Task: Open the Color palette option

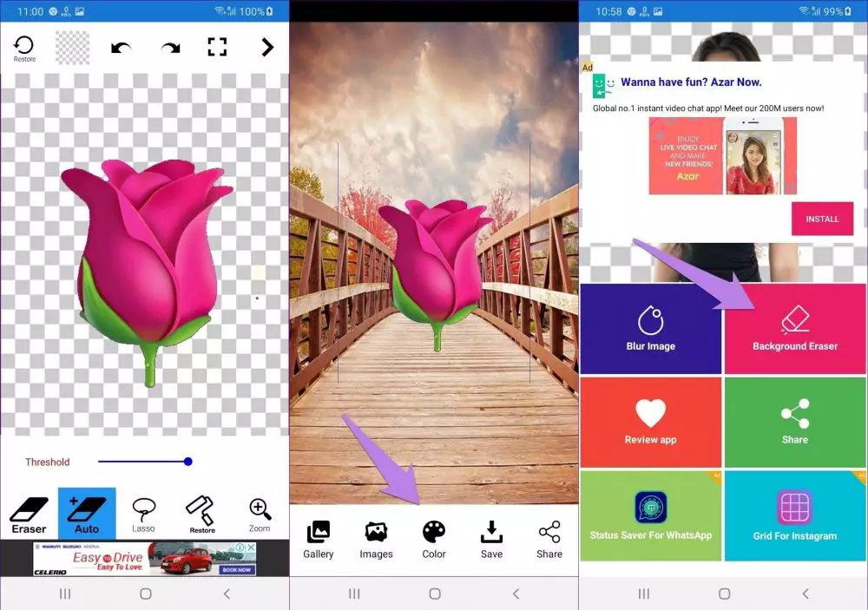Action: (434, 538)
